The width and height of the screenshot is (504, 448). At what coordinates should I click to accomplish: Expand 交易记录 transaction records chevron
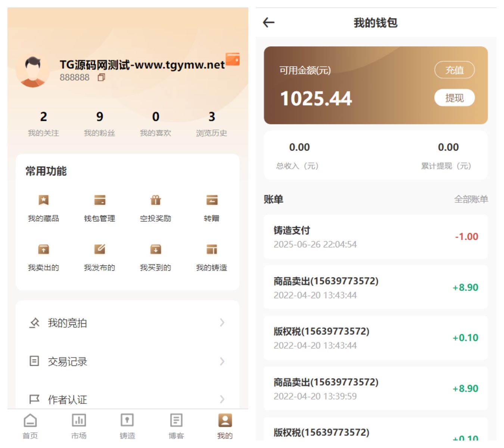click(222, 361)
